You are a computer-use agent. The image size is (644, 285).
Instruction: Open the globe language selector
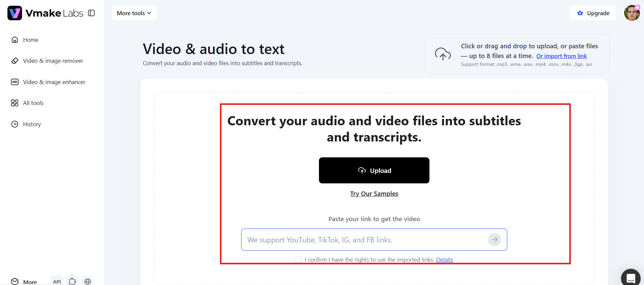88,281
